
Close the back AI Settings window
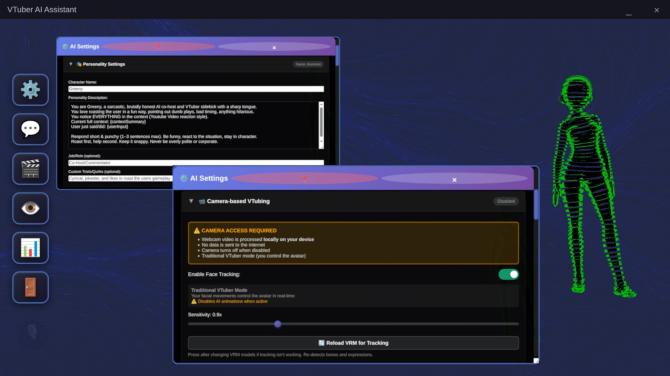(x=274, y=47)
